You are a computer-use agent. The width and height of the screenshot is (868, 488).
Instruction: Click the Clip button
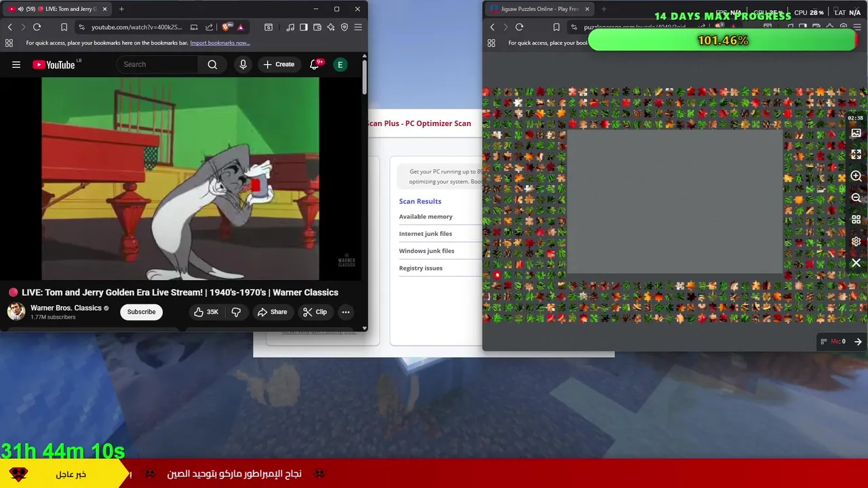(315, 312)
